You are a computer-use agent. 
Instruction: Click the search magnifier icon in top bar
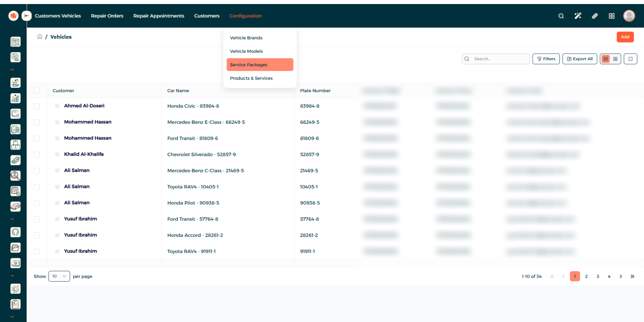point(561,16)
